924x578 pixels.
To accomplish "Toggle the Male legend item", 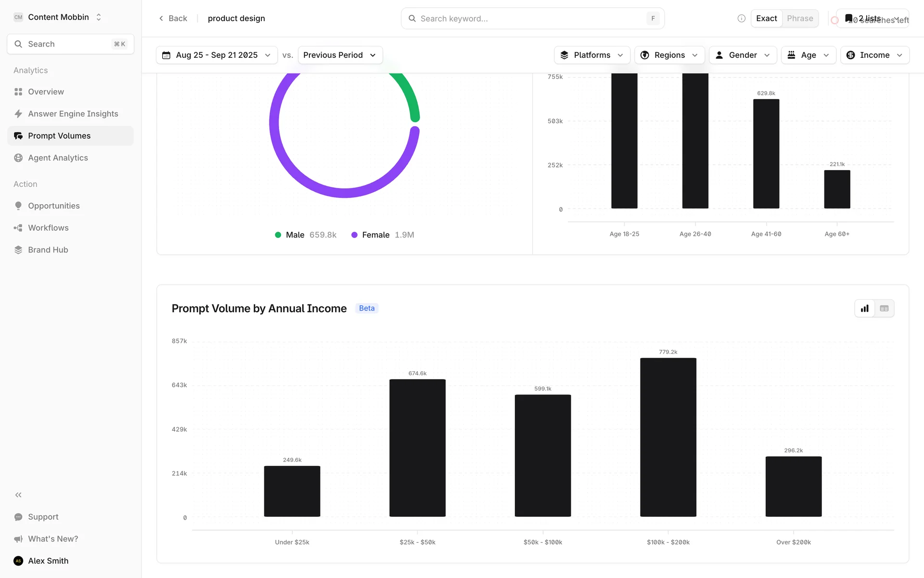I will 295,235.
